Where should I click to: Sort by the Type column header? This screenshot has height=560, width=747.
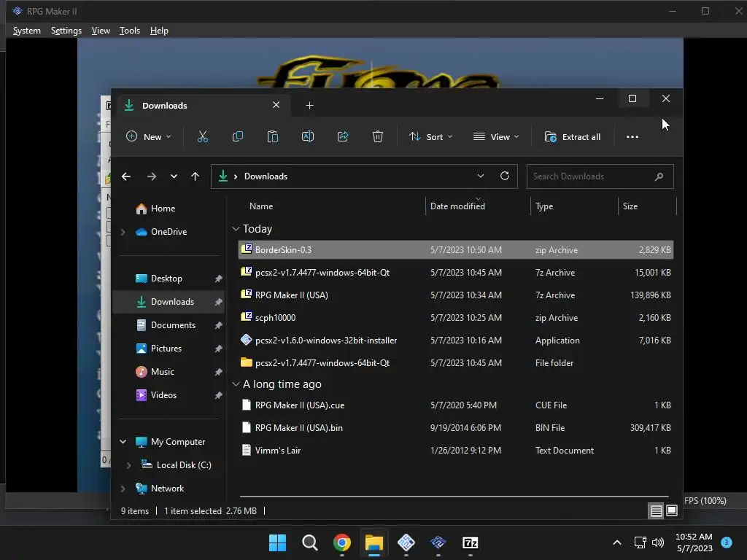coord(544,206)
